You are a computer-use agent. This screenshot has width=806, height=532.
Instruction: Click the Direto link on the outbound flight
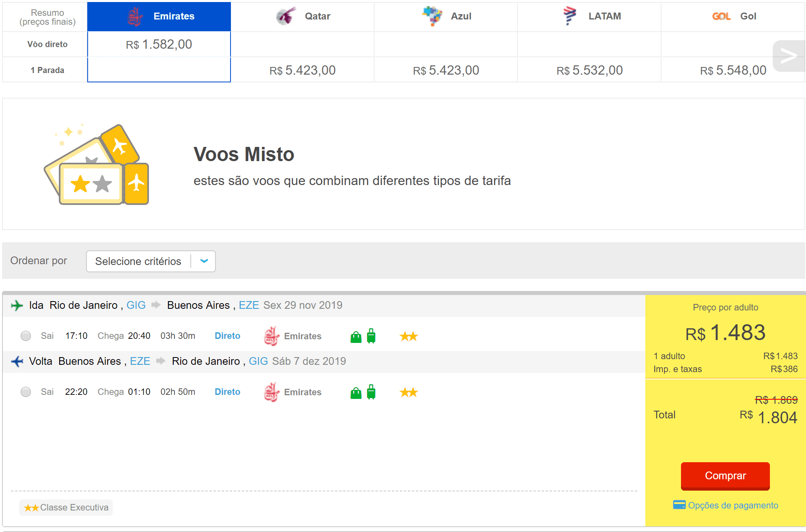click(228, 336)
